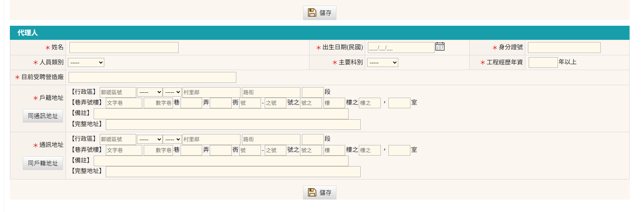Open the 戶籍地址 county dropdown
This screenshot has width=644, height=212.
point(149,92)
